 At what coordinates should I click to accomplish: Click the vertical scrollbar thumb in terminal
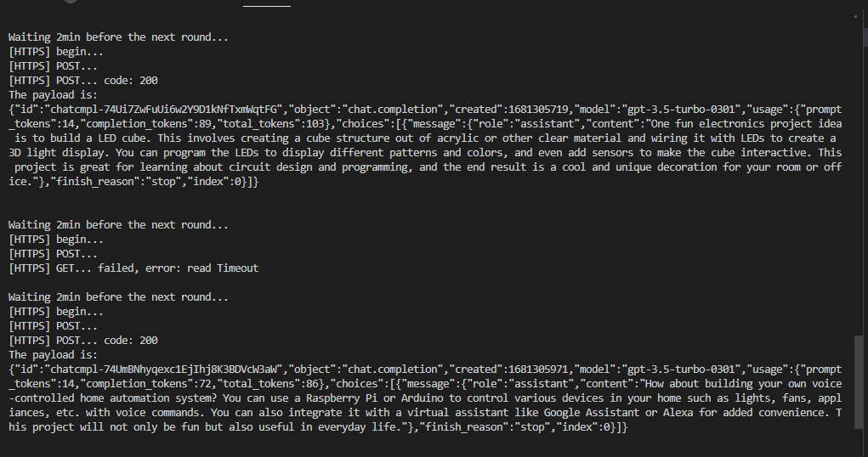pyautogui.click(x=859, y=381)
